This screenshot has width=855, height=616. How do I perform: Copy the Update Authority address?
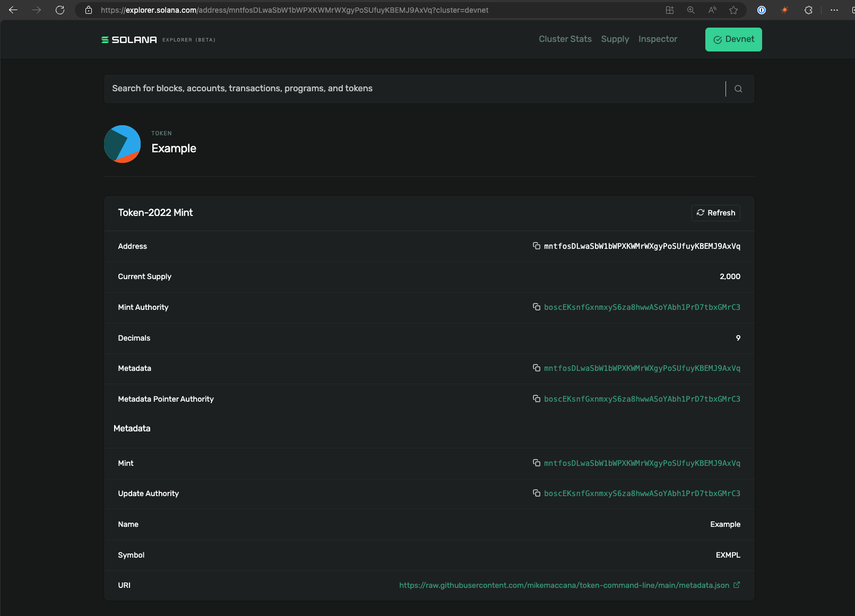537,493
